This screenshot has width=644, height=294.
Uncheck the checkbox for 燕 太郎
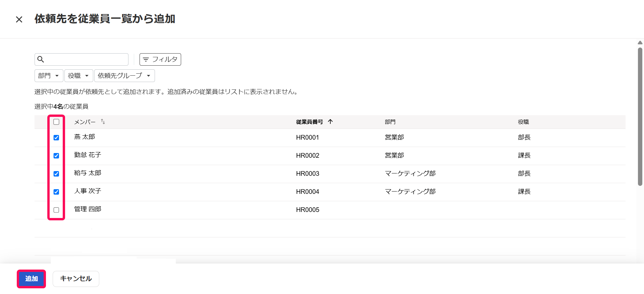(x=56, y=138)
